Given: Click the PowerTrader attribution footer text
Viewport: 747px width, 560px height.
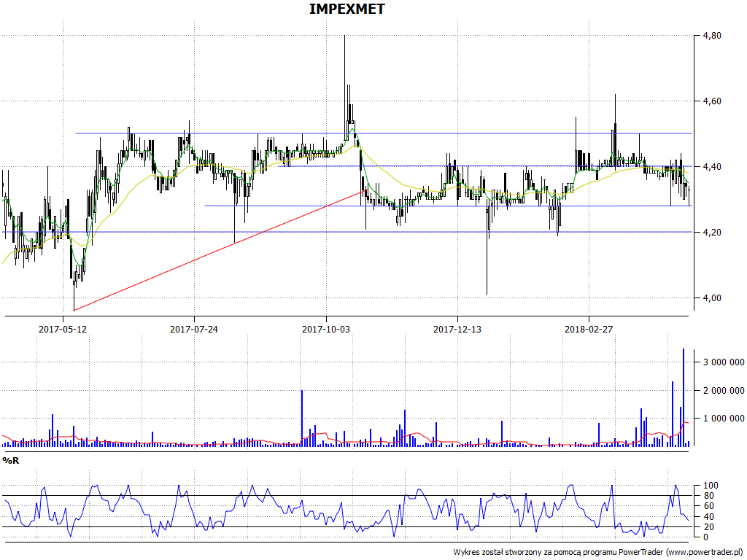Looking at the screenshot, I should [598, 552].
